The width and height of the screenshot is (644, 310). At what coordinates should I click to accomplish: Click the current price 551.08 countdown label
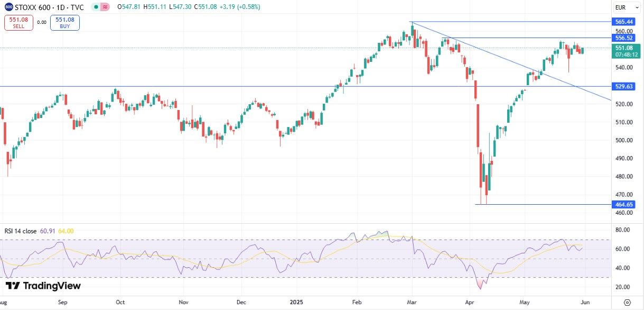coord(623,51)
